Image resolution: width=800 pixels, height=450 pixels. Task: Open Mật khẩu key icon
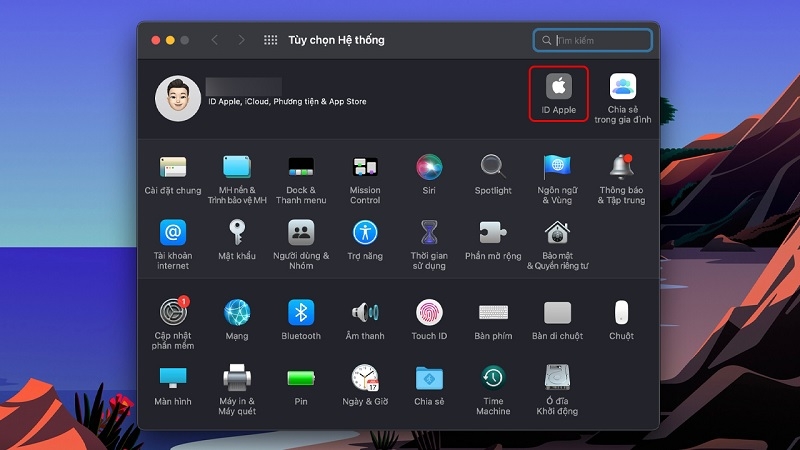click(237, 233)
